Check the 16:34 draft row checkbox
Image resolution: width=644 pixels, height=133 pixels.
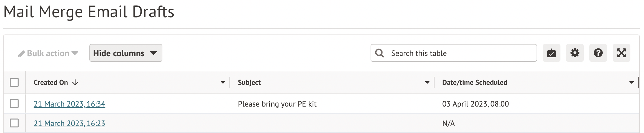[x=14, y=104]
